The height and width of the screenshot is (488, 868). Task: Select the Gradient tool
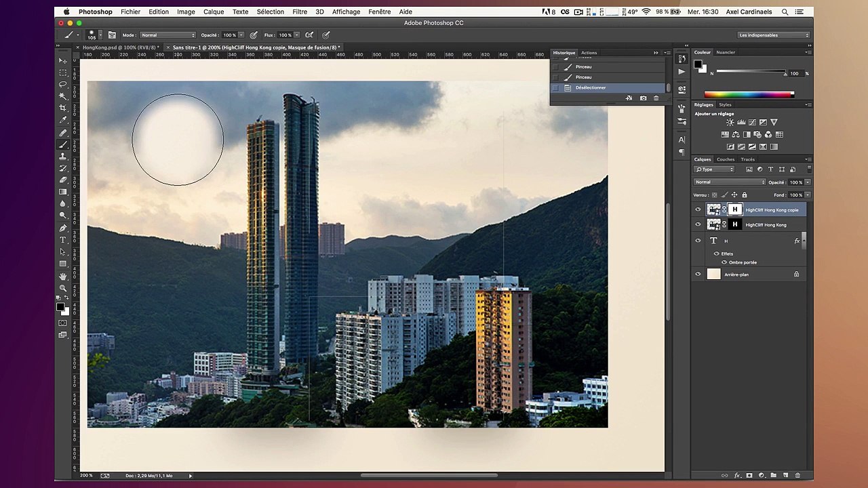click(63, 192)
